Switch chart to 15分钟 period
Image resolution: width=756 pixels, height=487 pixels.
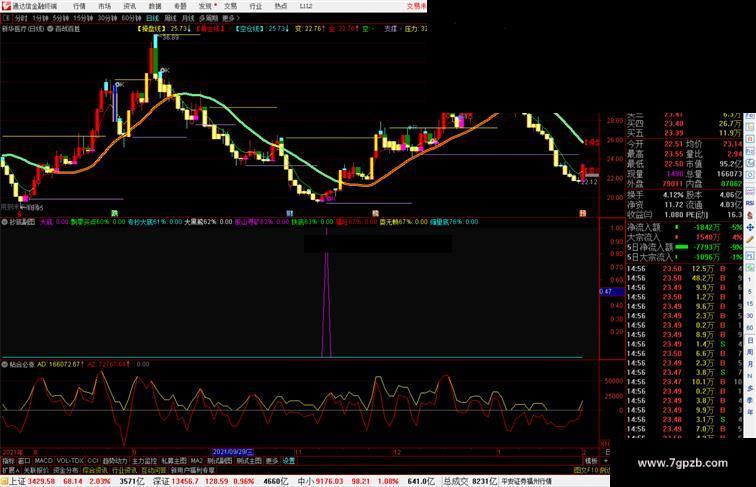(83, 18)
